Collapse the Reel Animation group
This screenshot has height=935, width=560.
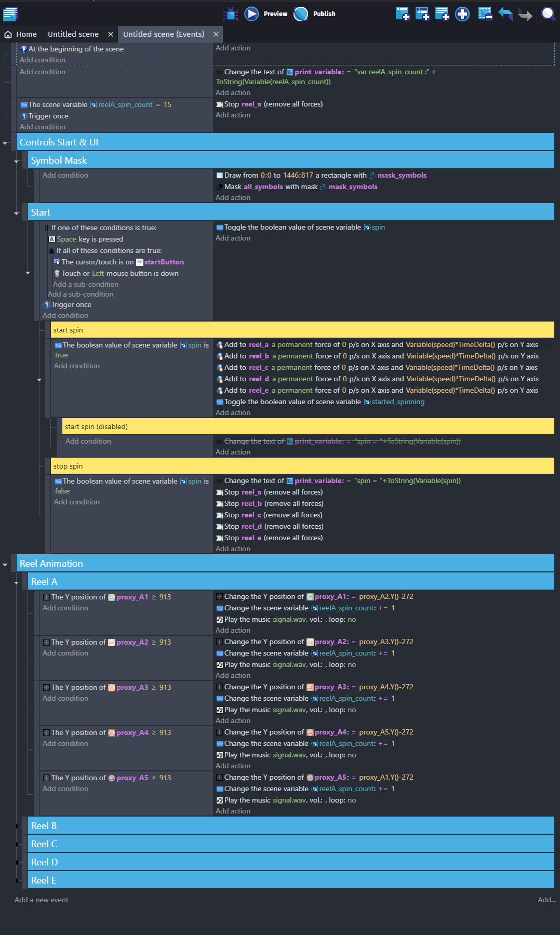pyautogui.click(x=5, y=564)
